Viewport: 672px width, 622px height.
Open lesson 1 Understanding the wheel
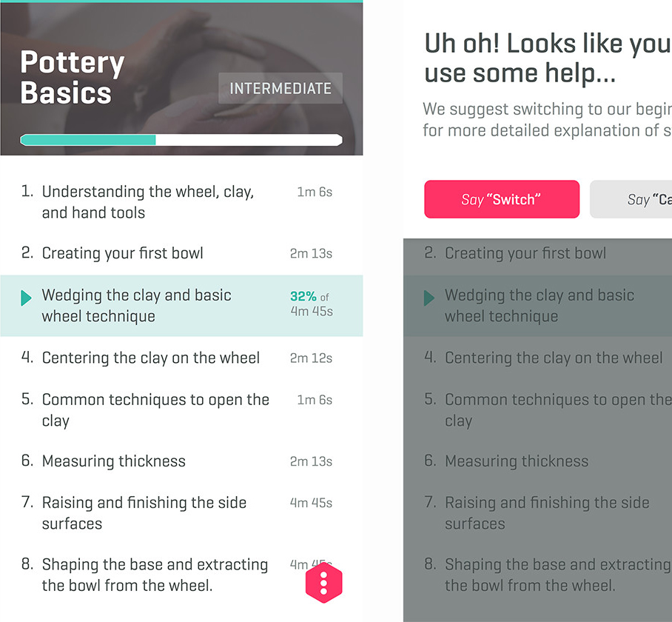click(148, 202)
